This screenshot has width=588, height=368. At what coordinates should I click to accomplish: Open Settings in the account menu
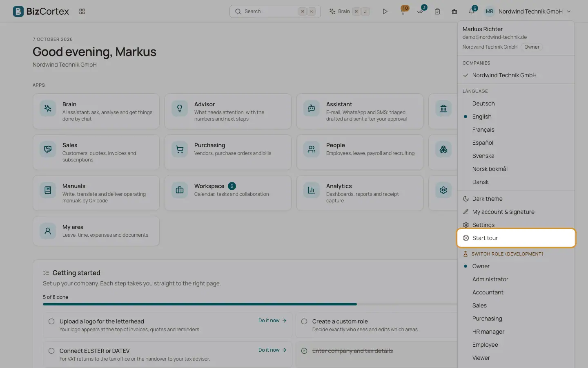click(x=516, y=225)
